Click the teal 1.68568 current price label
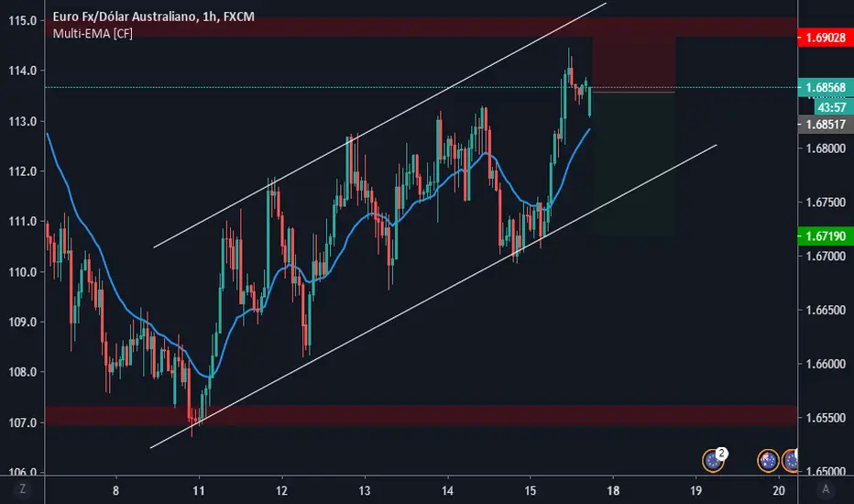 point(825,87)
